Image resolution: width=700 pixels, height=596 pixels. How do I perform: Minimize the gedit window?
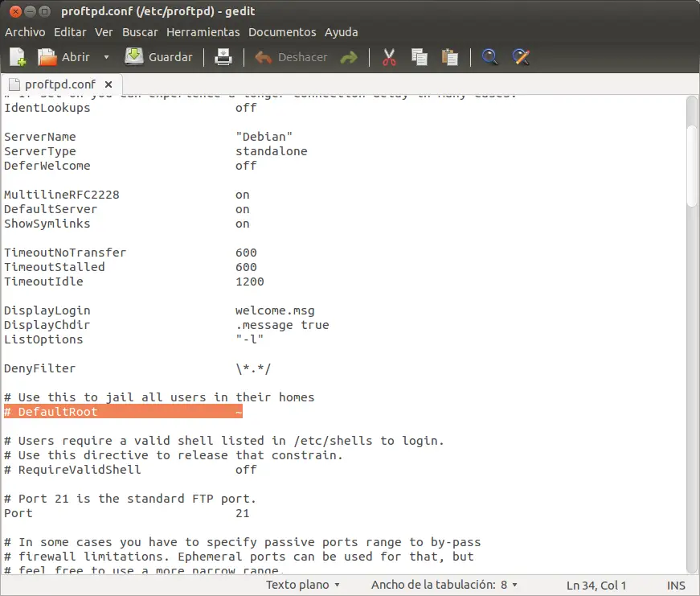[x=30, y=11]
